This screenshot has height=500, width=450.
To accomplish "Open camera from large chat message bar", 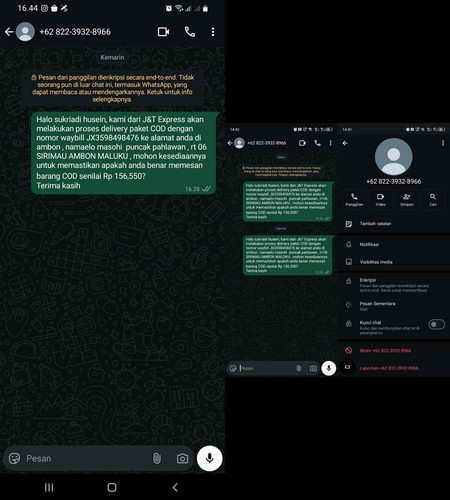I will 182,459.
